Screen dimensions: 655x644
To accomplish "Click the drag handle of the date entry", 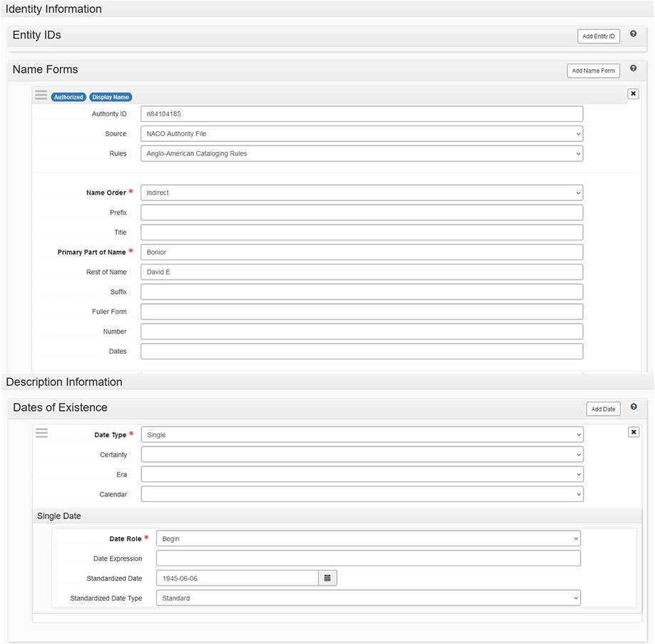I will click(x=41, y=433).
